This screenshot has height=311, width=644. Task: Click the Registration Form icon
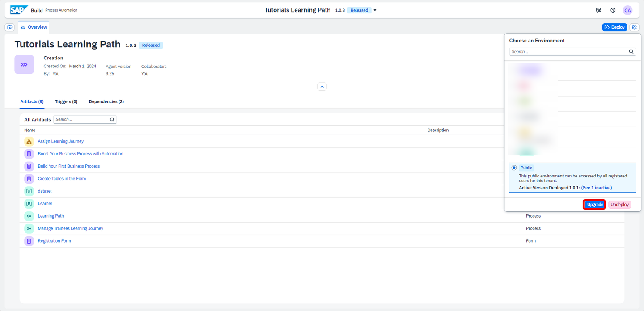click(x=29, y=241)
